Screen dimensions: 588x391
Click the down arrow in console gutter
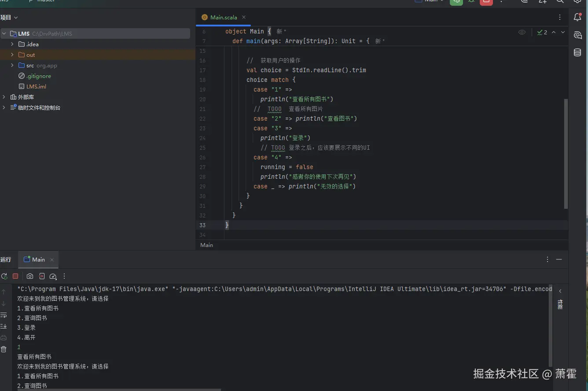4,303
